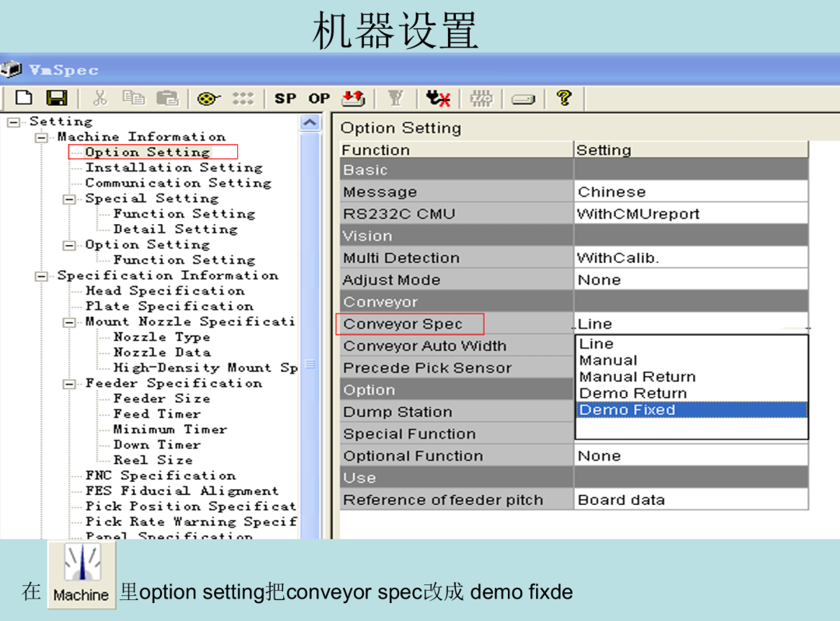840x621 pixels.
Task: Click the Copy toolbar icon
Action: pyautogui.click(x=134, y=98)
